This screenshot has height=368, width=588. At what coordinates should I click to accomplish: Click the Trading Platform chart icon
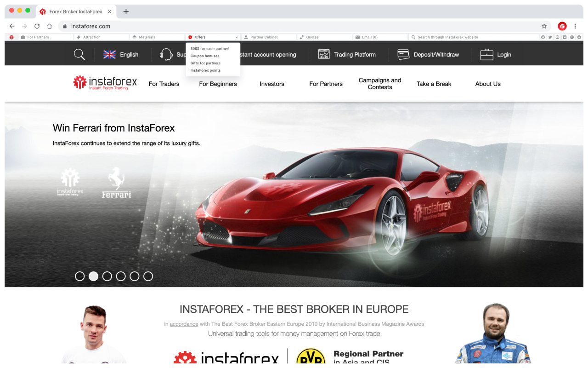tap(324, 54)
